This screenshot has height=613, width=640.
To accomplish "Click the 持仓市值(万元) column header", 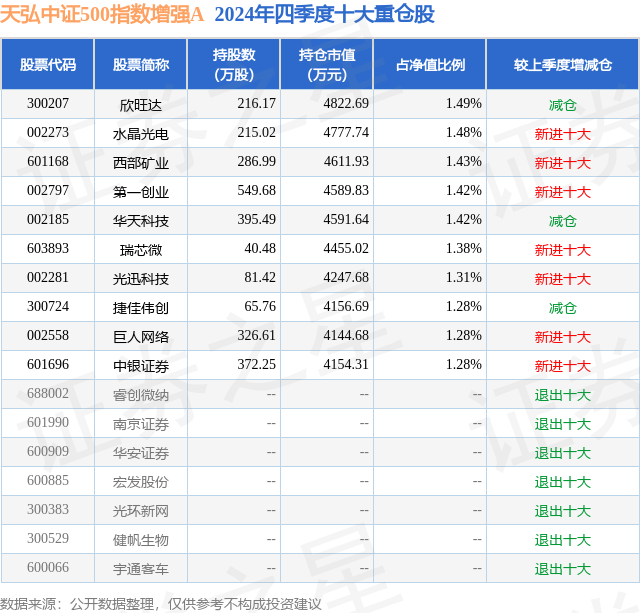I will pyautogui.click(x=327, y=64).
